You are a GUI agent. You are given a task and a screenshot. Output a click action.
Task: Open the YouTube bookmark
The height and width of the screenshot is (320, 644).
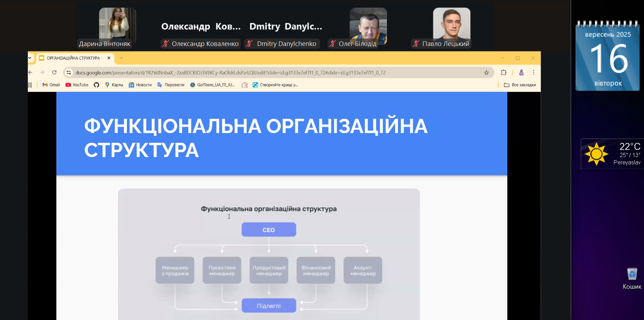[x=77, y=85]
